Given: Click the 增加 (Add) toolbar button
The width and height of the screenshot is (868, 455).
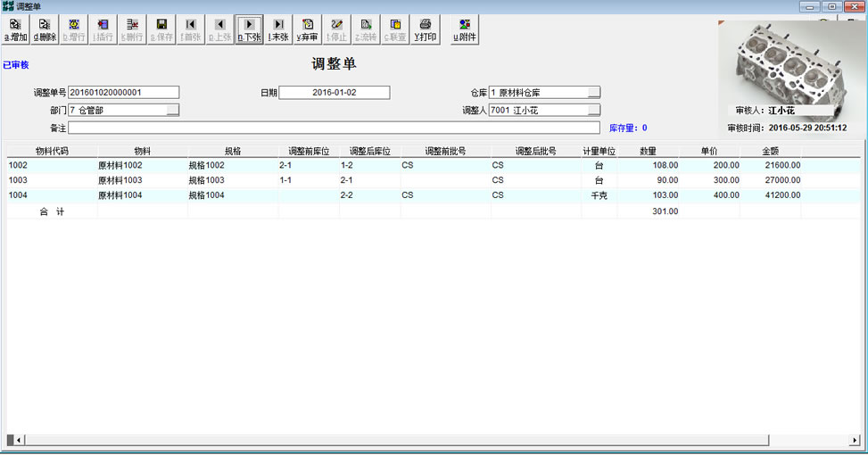Looking at the screenshot, I should (15, 30).
